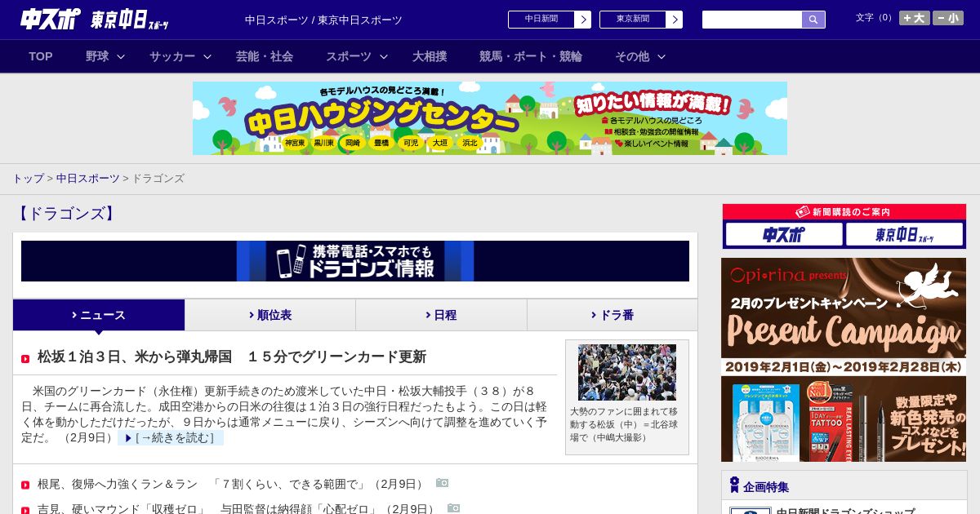The height and width of the screenshot is (514, 980).
Task: Expand the 野球 menu chevron
Action: pos(121,56)
